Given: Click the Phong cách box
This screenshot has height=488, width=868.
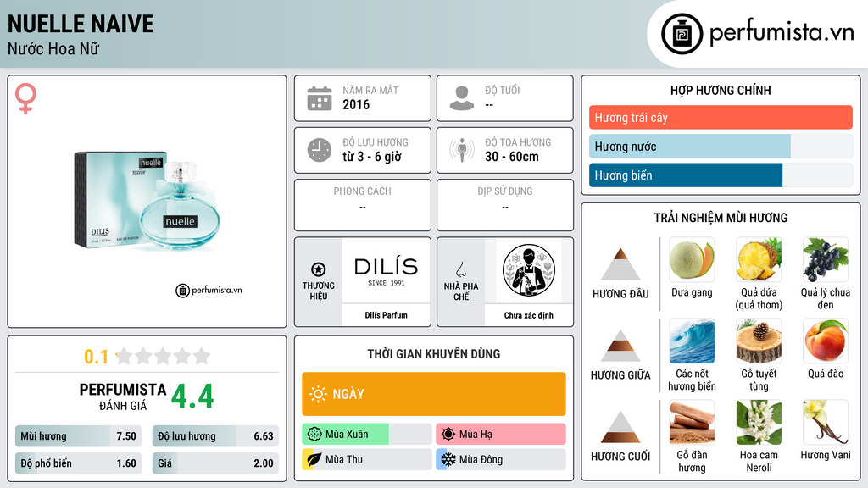Looking at the screenshot, I should click(x=363, y=205).
